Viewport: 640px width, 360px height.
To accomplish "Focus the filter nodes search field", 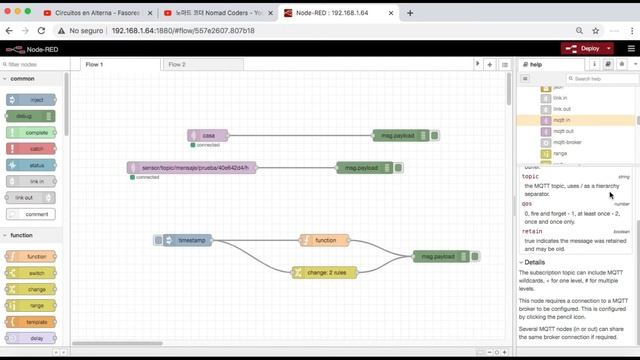I will pyautogui.click(x=35, y=64).
